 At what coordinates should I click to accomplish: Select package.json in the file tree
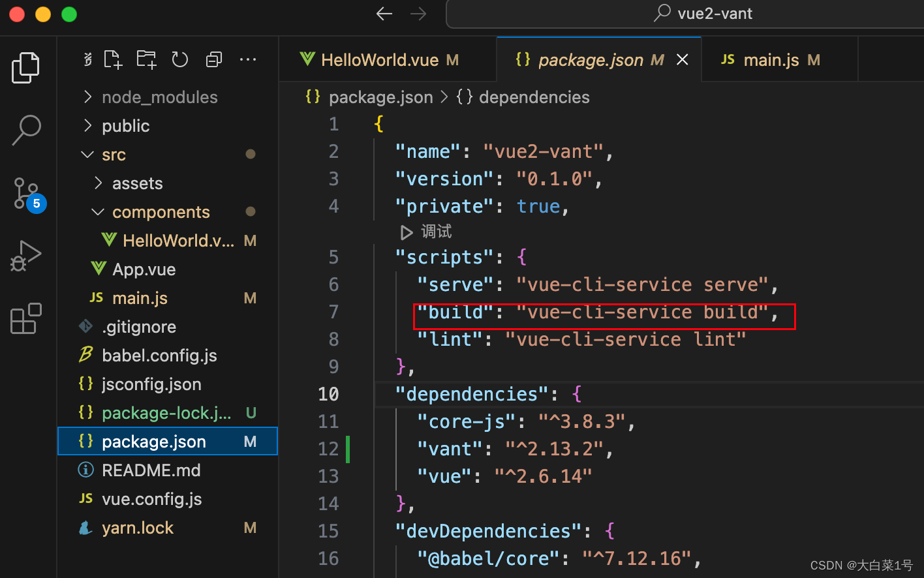(168, 442)
